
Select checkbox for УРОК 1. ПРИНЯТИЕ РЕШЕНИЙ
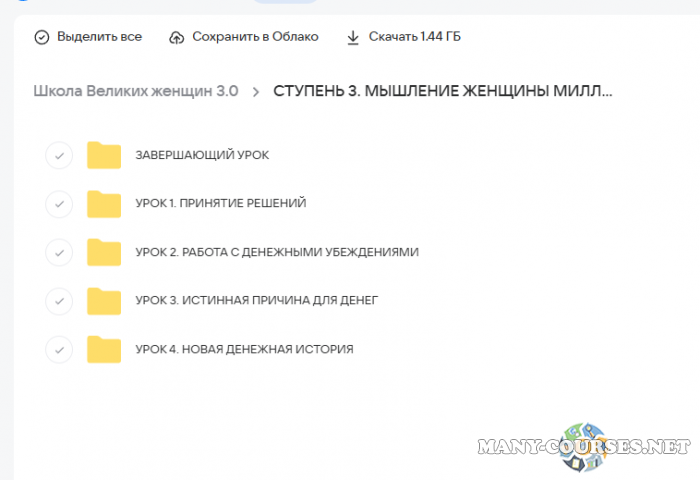(59, 203)
